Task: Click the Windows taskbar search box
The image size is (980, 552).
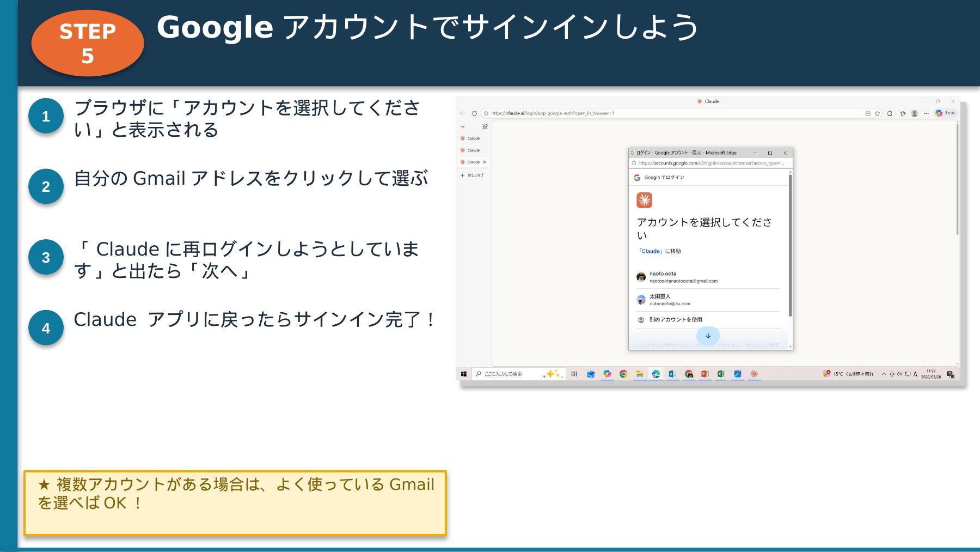Action: point(506,374)
